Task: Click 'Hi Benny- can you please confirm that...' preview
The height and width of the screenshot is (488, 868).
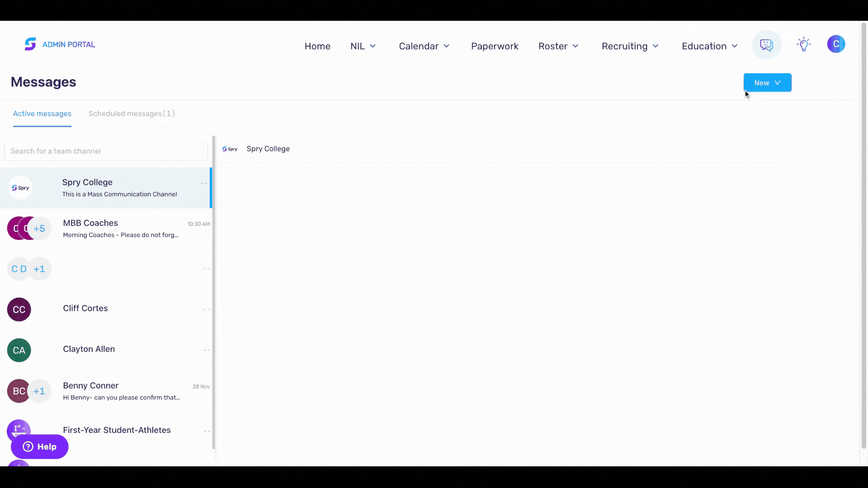Action: [121, 398]
